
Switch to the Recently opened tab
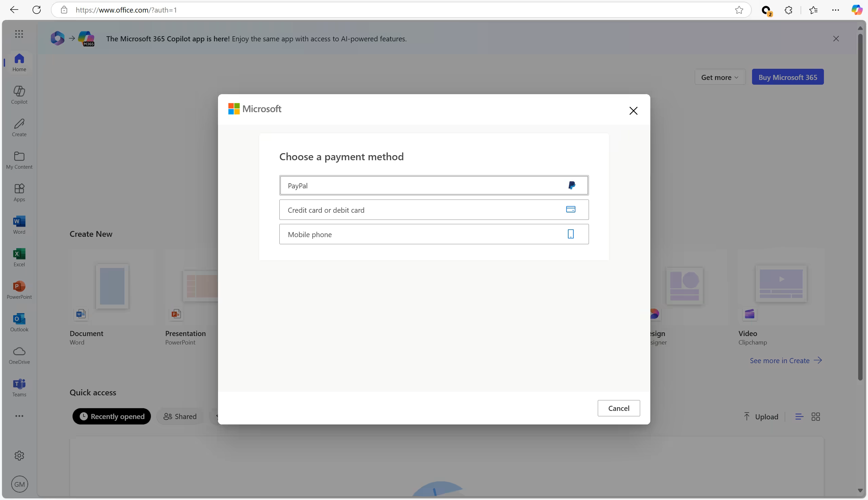112,416
